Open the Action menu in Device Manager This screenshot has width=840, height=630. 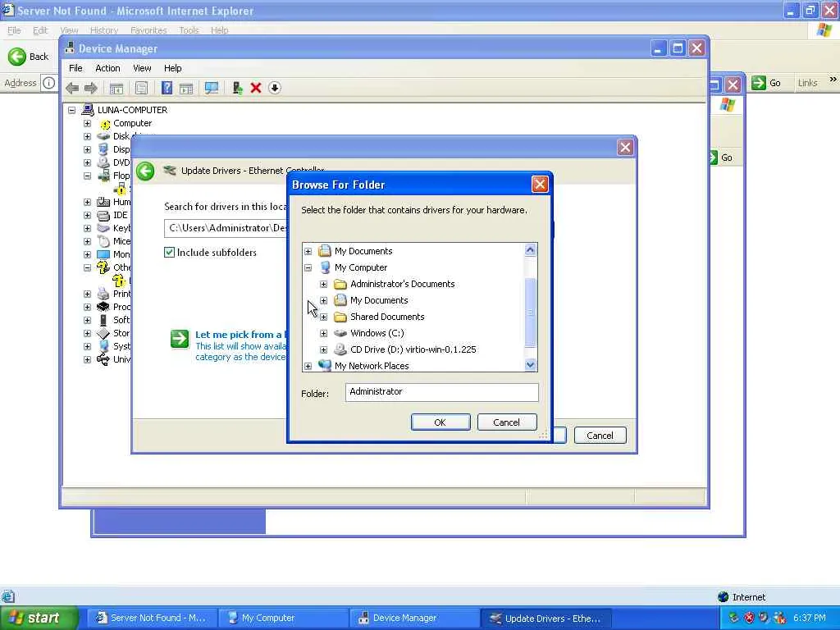click(107, 68)
